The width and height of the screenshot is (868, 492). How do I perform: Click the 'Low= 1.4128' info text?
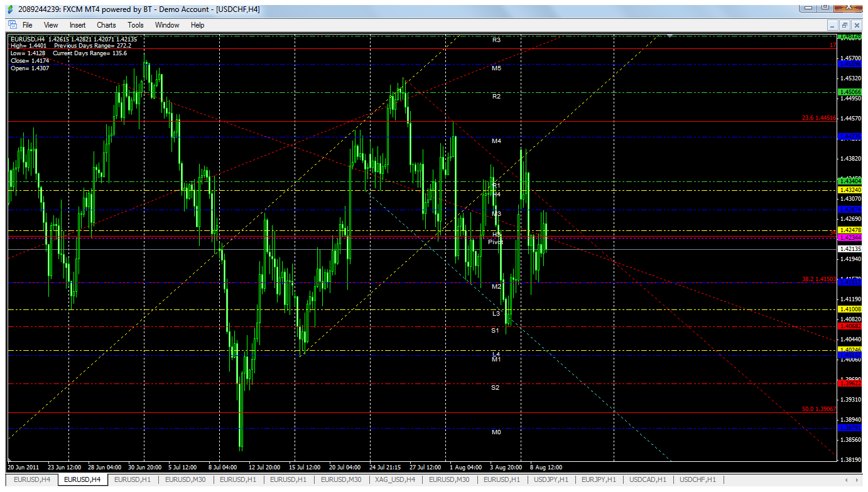(x=28, y=53)
